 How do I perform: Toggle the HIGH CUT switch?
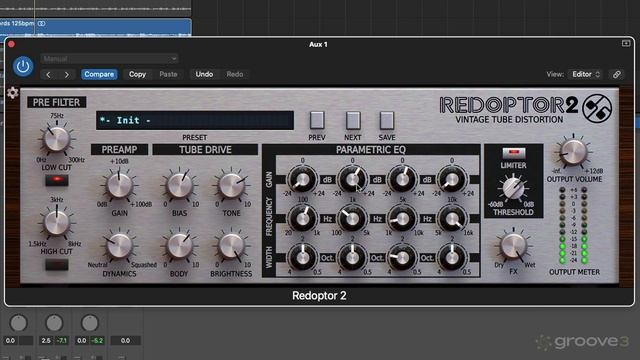coord(57,264)
